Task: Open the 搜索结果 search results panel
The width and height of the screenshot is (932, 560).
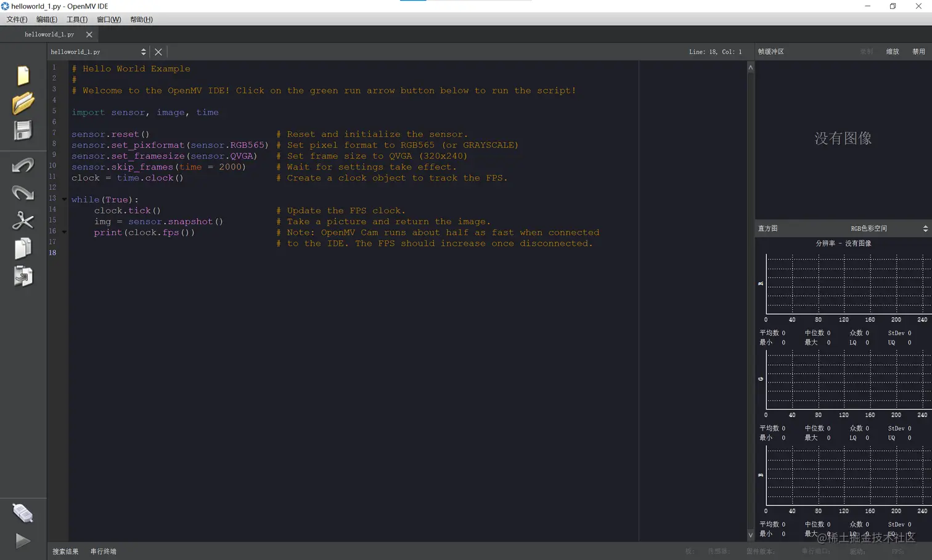Action: pyautogui.click(x=65, y=551)
